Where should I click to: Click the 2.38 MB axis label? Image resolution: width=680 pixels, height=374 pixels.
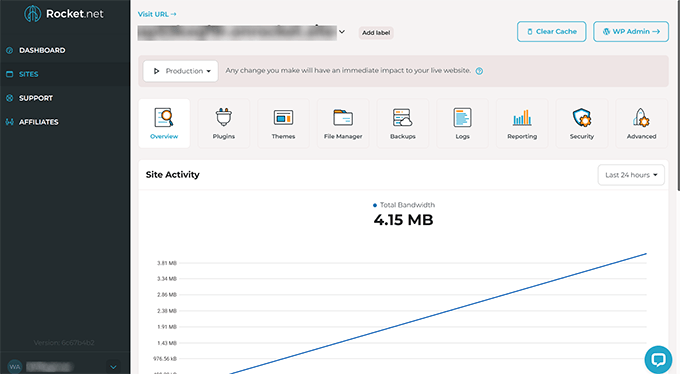coord(167,311)
